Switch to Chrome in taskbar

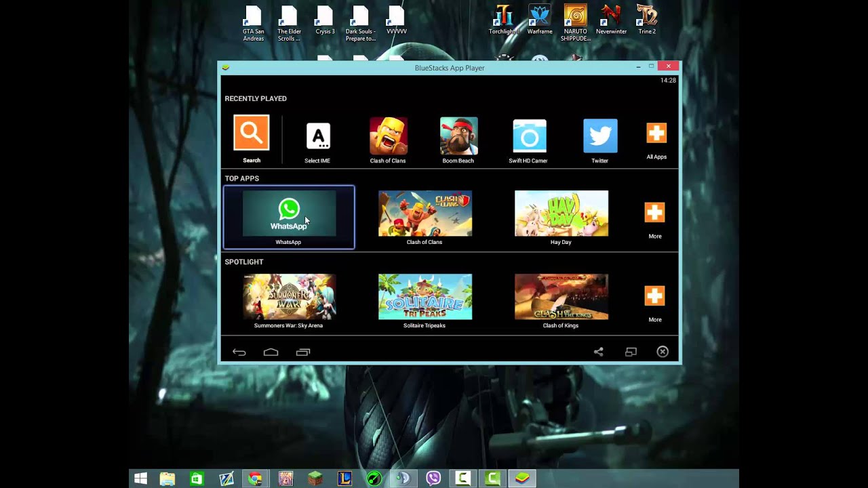pos(256,479)
